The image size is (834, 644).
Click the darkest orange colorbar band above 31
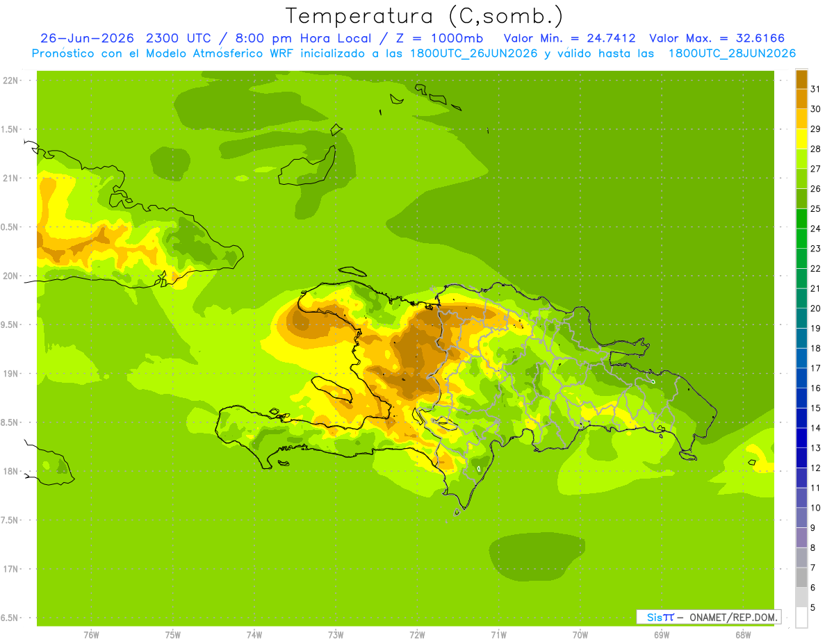point(801,79)
